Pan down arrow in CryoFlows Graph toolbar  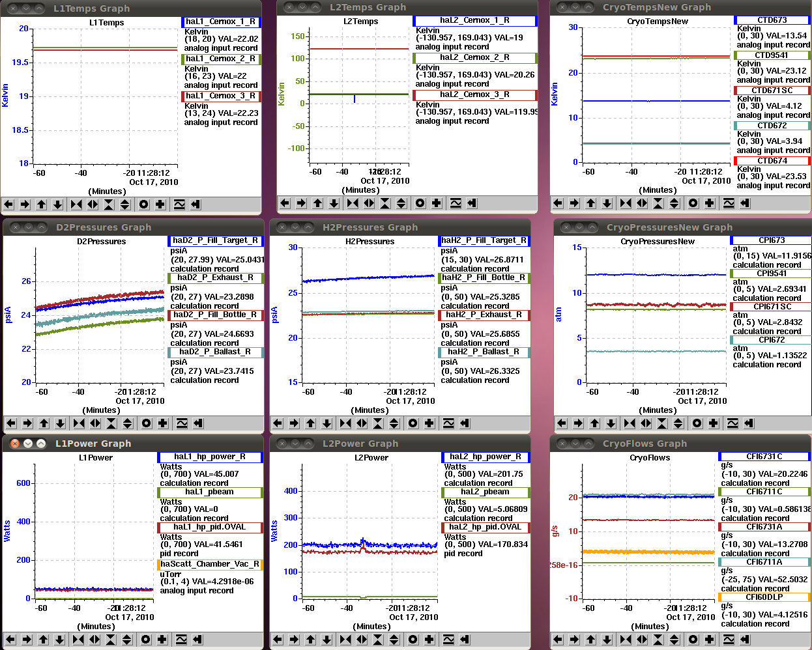(x=607, y=640)
